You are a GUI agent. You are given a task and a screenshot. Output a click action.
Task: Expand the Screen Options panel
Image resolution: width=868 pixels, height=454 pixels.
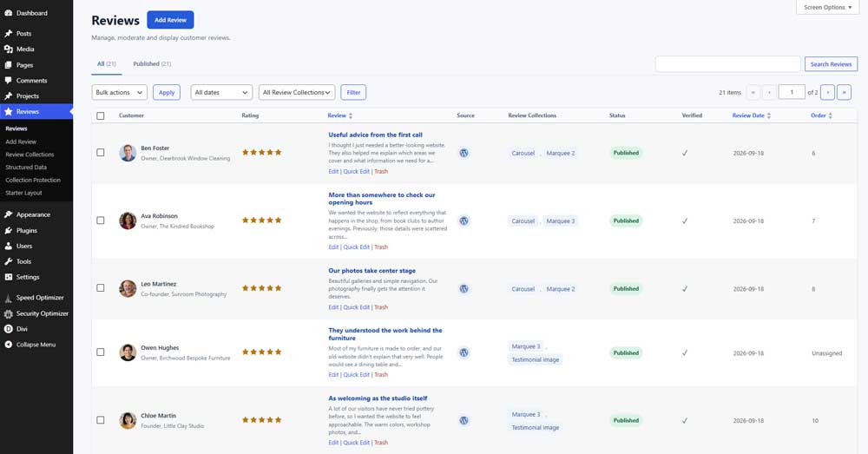827,7
